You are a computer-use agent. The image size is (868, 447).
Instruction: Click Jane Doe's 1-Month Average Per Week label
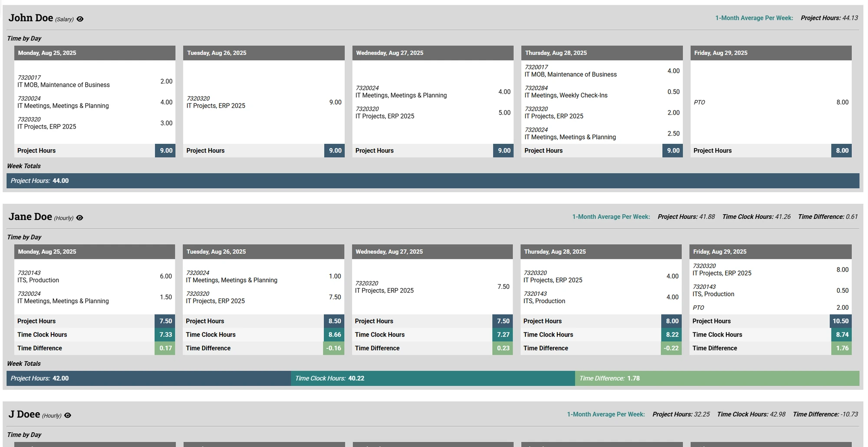611,217
